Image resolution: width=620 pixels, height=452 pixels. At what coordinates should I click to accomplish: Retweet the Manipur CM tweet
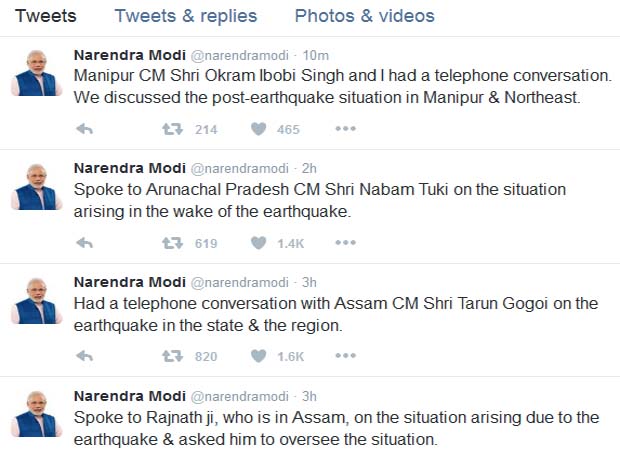point(174,129)
